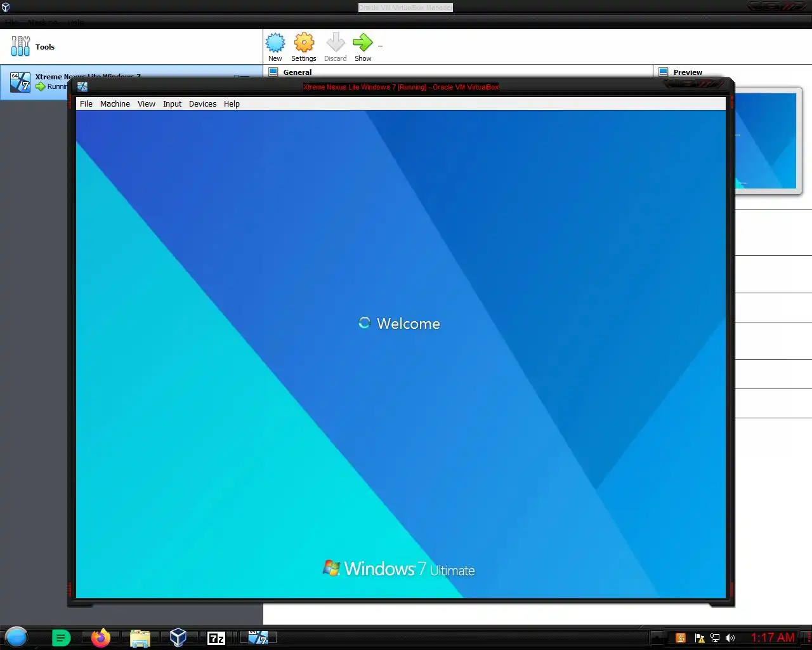Image resolution: width=812 pixels, height=650 pixels.
Task: Click the Xtreme Nexus Lite VM name in the list
Action: tap(88, 76)
